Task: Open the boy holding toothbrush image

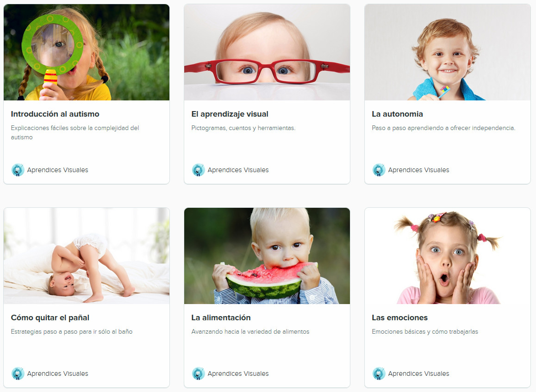Action: point(448,52)
